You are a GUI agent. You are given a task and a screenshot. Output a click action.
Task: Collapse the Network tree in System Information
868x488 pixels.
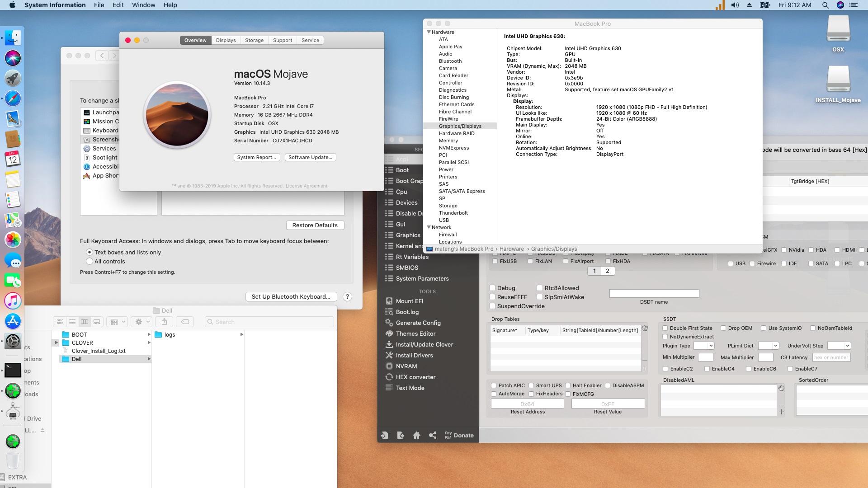429,227
